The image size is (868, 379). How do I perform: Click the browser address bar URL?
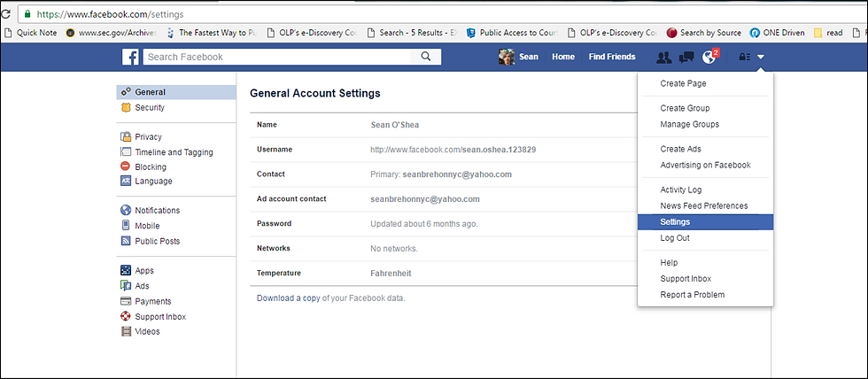pyautogui.click(x=110, y=14)
